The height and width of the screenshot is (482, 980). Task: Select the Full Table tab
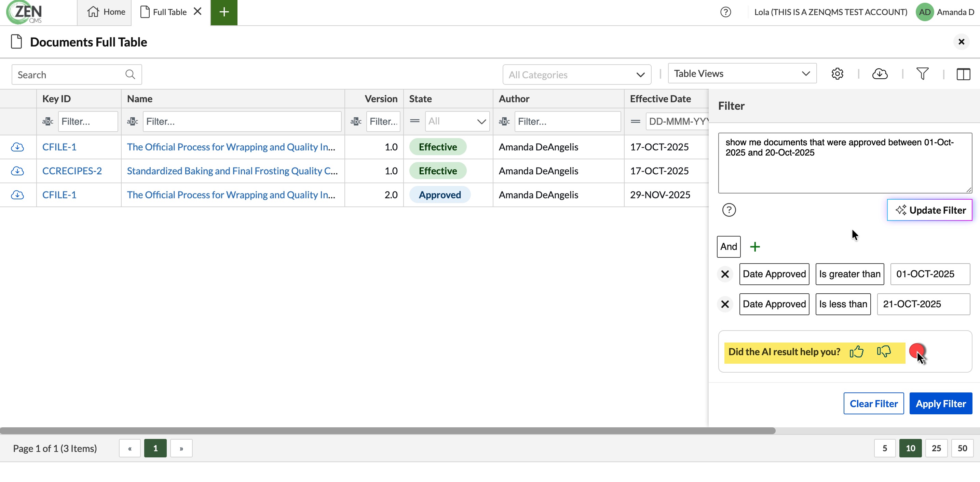[164, 12]
